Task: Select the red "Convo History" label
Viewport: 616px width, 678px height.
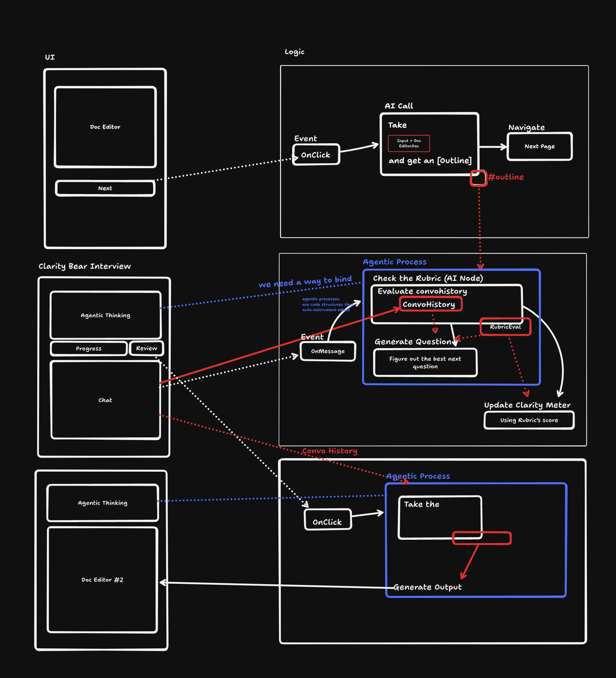Action: 329,451
